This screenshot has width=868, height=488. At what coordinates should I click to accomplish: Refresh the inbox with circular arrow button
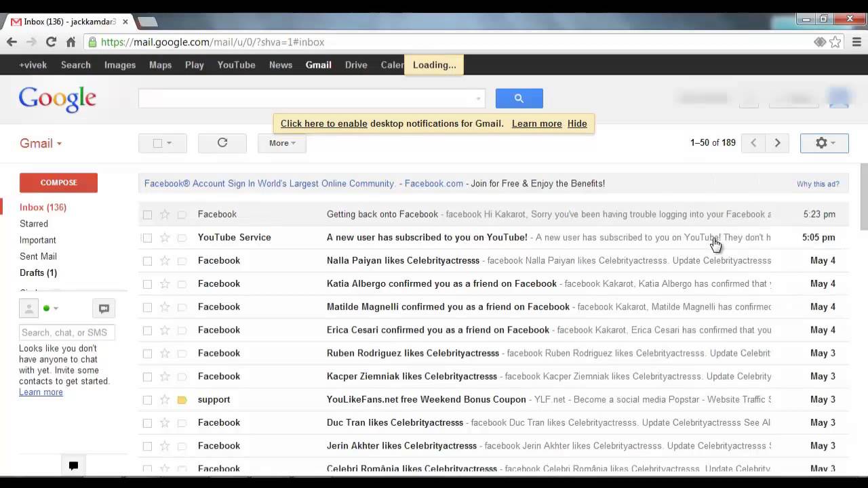point(222,143)
